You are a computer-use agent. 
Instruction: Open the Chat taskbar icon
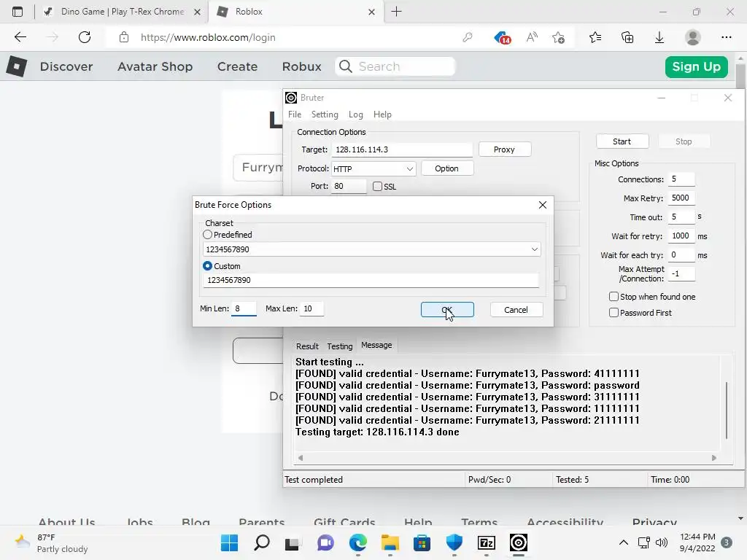click(x=325, y=542)
